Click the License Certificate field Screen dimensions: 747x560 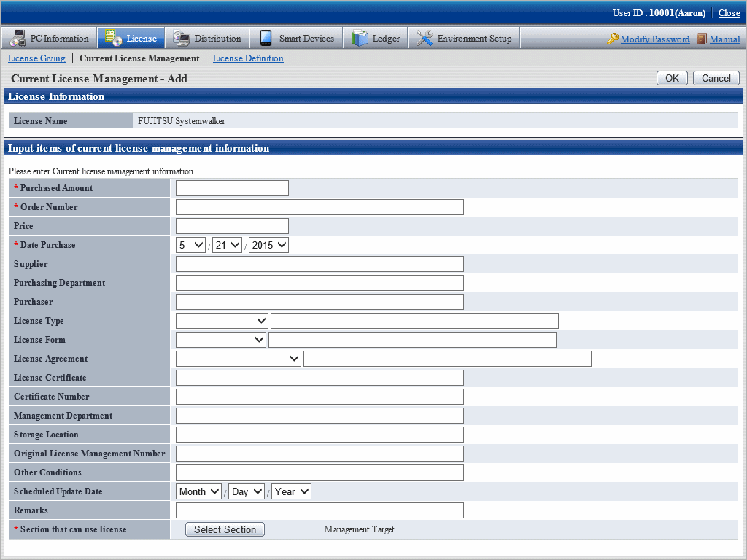320,378
